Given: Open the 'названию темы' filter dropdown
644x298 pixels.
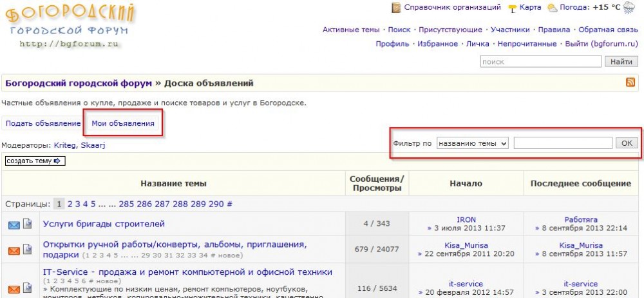Looking at the screenshot, I should click(x=472, y=143).
